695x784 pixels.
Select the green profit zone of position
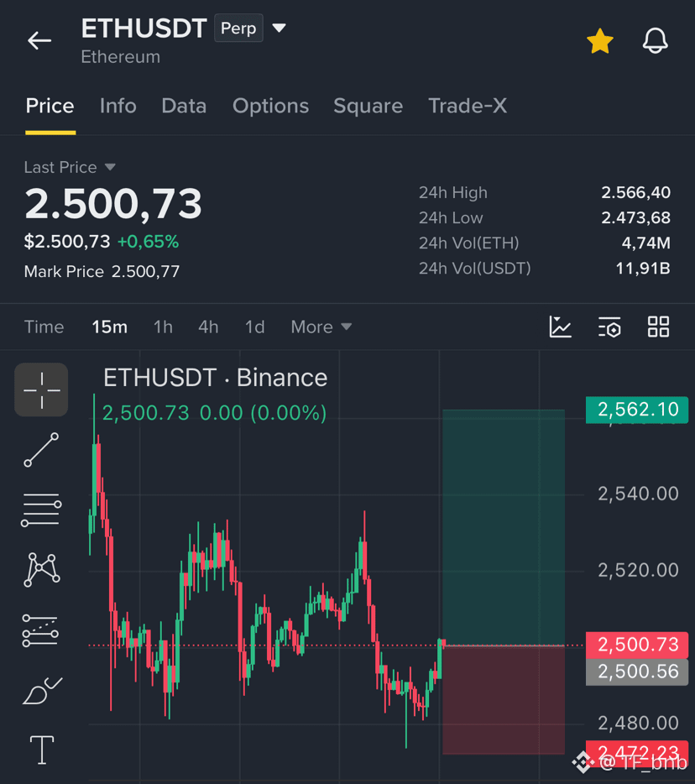(504, 527)
